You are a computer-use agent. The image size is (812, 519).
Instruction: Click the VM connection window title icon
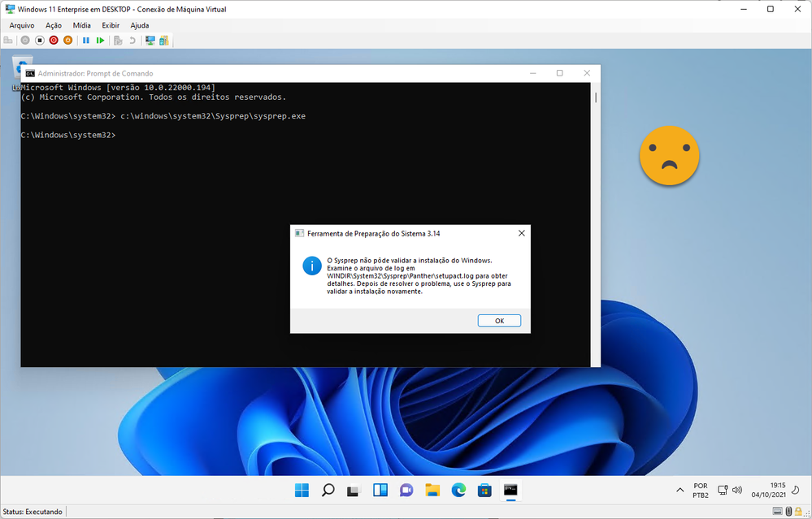click(x=10, y=9)
